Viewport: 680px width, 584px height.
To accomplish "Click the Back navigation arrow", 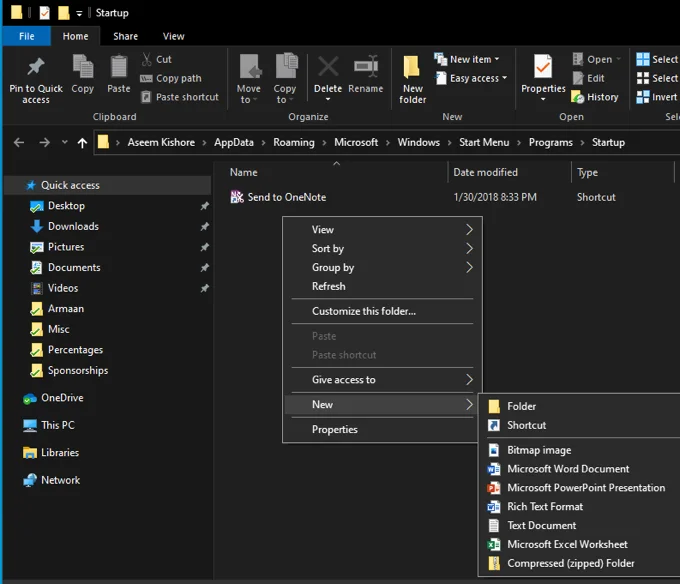I will click(19, 142).
